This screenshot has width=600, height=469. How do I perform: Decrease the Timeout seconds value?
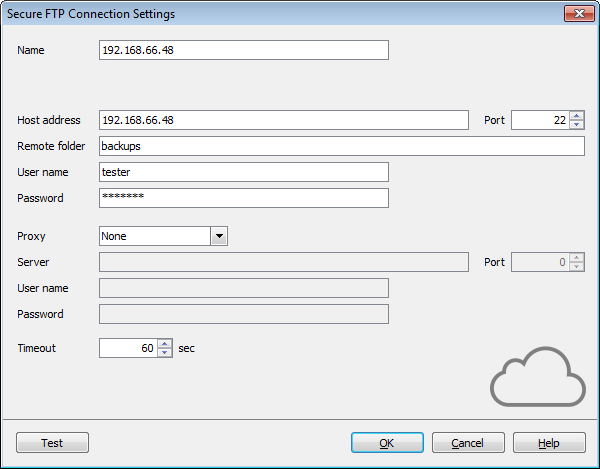pos(165,353)
